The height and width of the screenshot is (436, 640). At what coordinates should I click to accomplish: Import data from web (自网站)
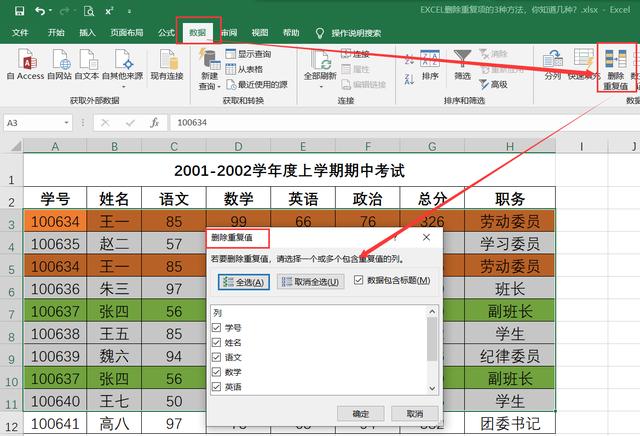(60, 64)
